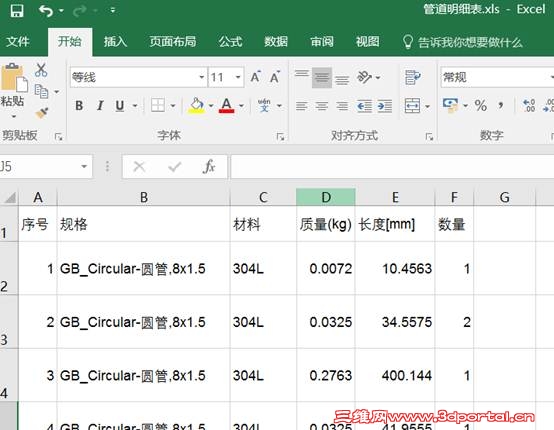Apply accounting number format icon
This screenshot has height=430, width=554.
tap(450, 106)
